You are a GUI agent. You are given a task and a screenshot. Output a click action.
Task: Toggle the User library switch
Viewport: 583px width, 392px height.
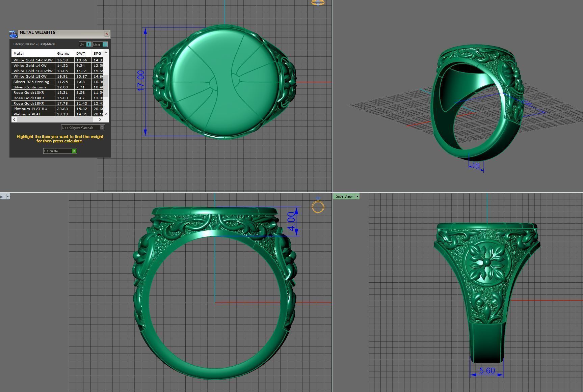tap(100, 44)
